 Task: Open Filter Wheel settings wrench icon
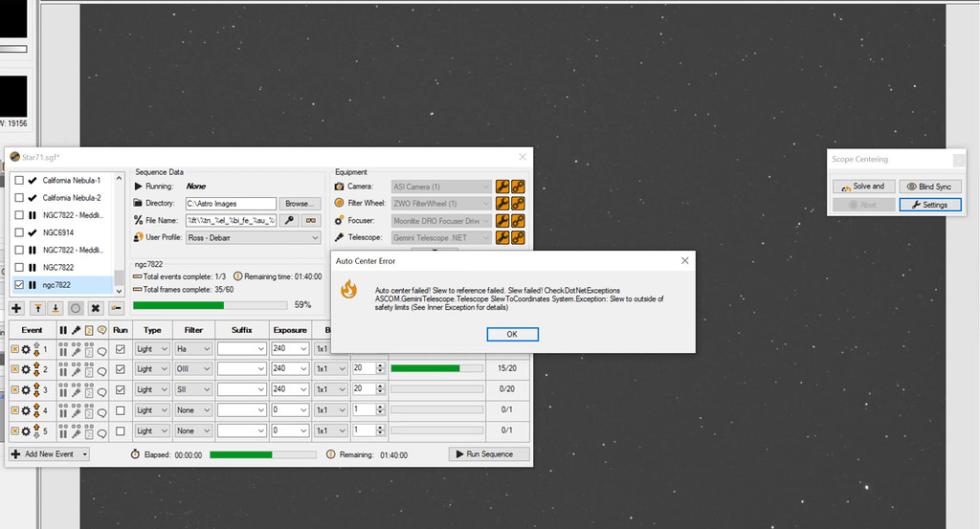click(501, 203)
